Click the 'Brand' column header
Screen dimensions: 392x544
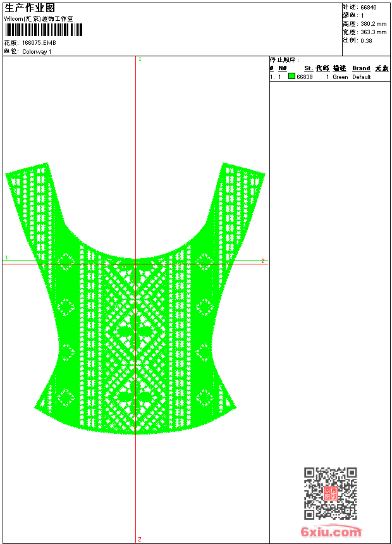pyautogui.click(x=361, y=68)
